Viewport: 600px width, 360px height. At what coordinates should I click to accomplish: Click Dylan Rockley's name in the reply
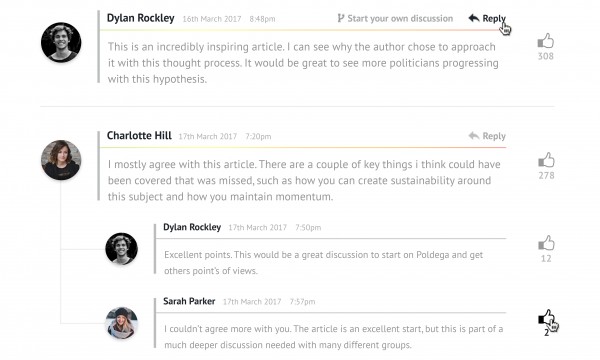(192, 227)
